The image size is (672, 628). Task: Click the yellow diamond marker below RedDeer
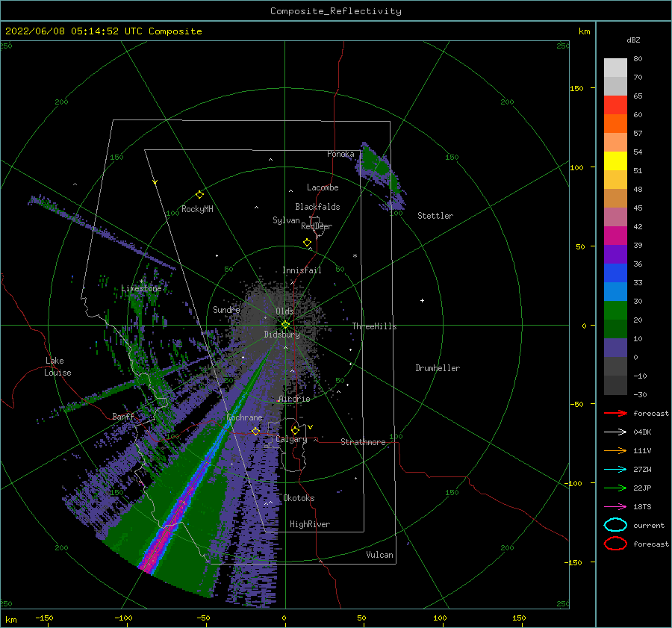307,242
